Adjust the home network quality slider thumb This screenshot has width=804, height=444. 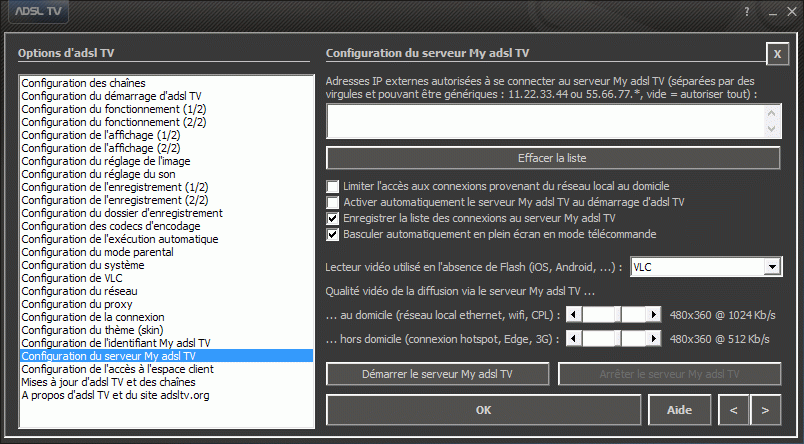(618, 314)
